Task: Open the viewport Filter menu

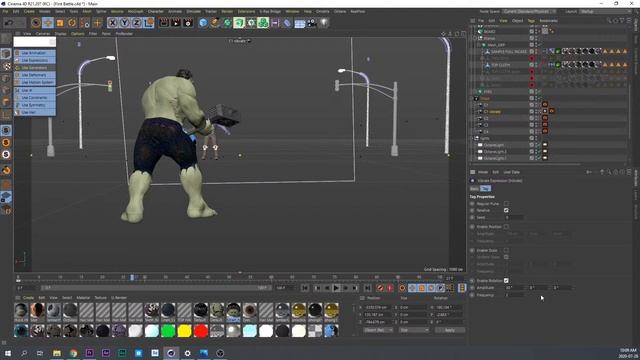Action: pos(93,34)
